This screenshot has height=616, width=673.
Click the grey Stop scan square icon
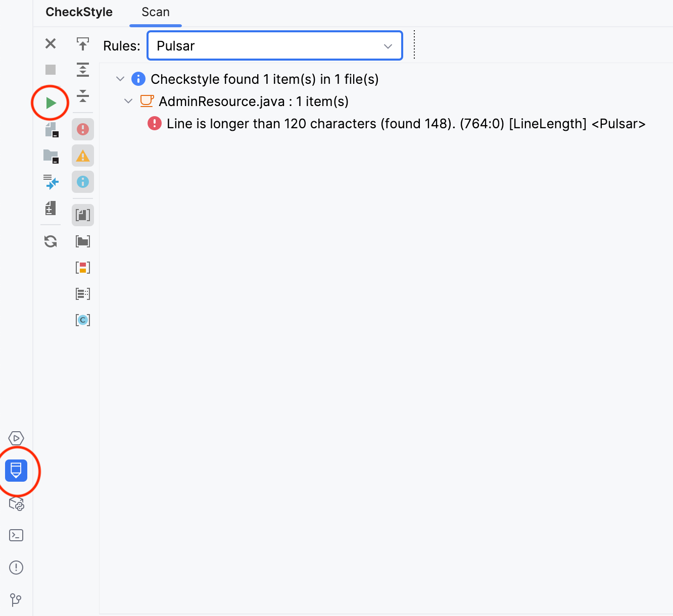click(51, 70)
